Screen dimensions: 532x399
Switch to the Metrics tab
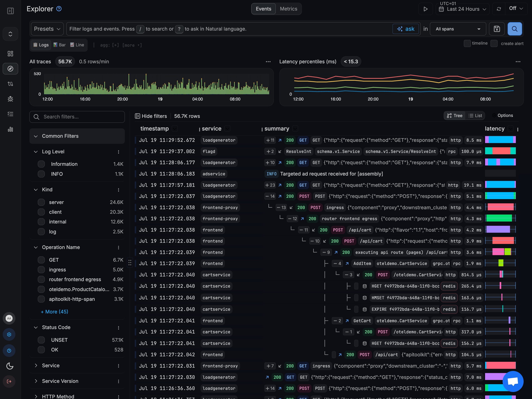288,9
